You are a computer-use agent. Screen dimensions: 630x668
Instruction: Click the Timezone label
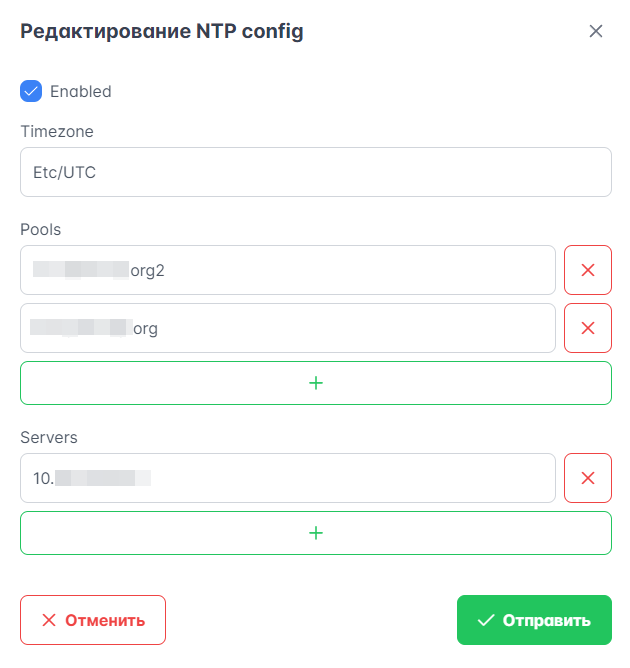[x=57, y=131]
